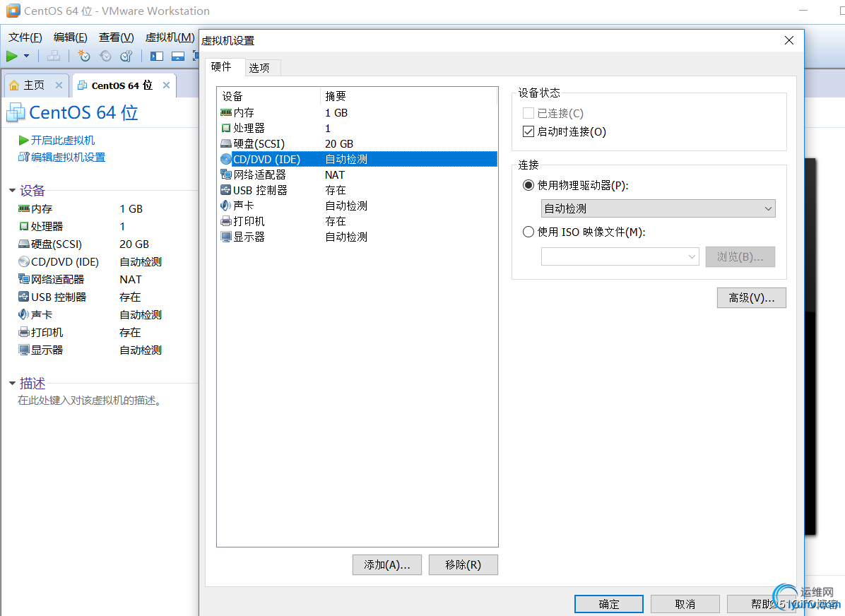This screenshot has width=845, height=616.
Task: Select the 声卡 speaker icon in the settings device list
Action: coord(226,206)
